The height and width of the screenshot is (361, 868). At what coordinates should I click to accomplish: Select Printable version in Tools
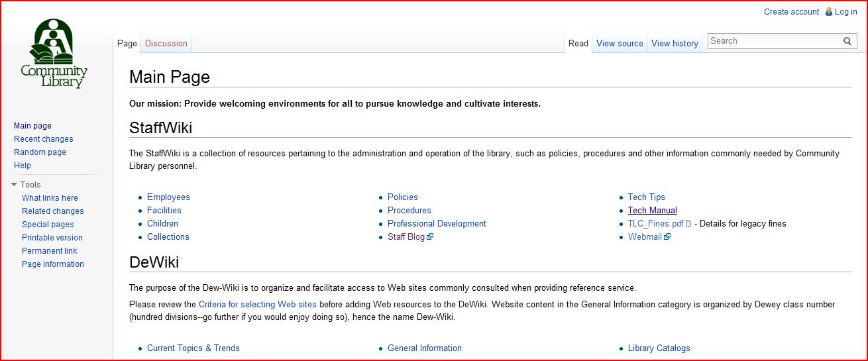coord(52,238)
